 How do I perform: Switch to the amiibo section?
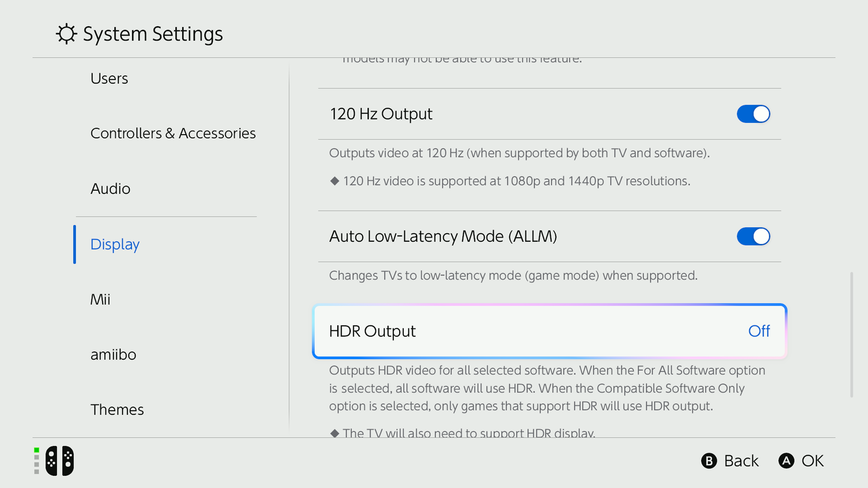tap(113, 355)
